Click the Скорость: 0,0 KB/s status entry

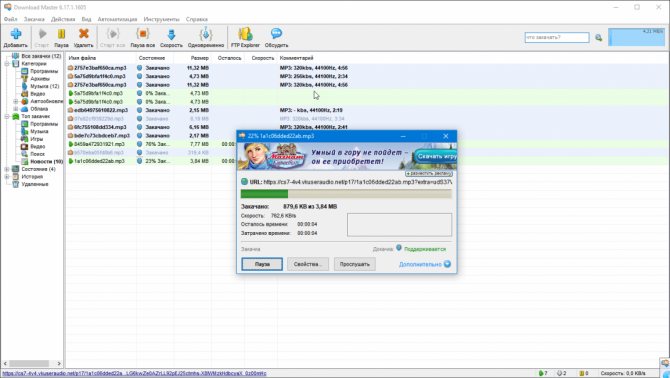[623, 373]
